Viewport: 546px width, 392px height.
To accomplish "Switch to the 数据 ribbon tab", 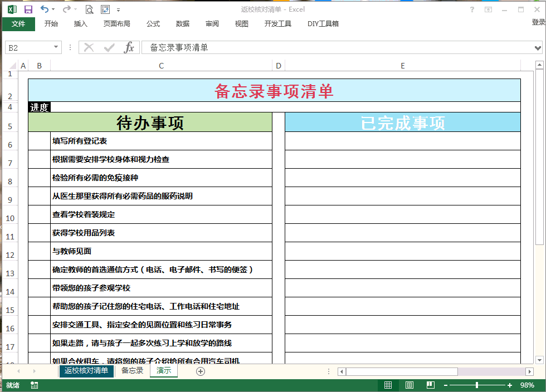I will [x=183, y=24].
